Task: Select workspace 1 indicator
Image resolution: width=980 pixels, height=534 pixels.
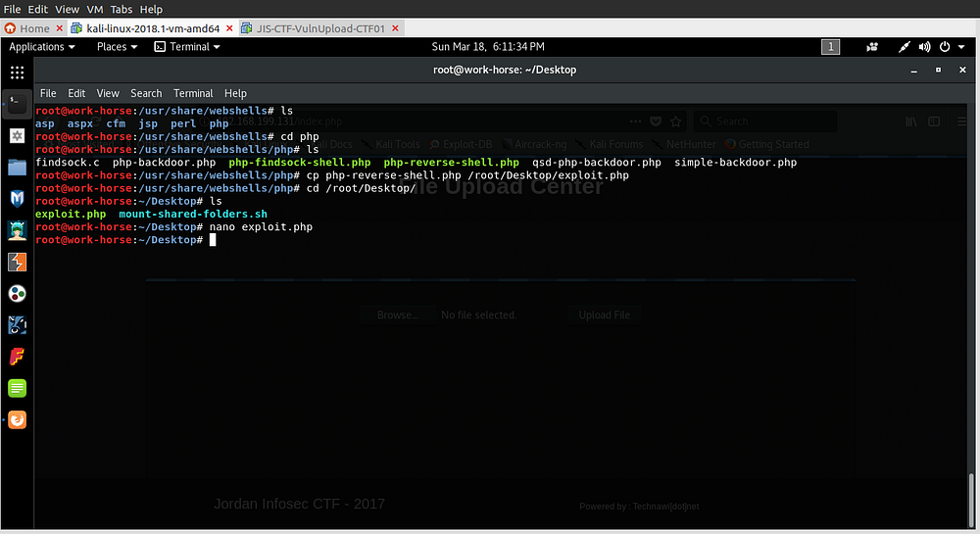Action: pyautogui.click(x=830, y=47)
